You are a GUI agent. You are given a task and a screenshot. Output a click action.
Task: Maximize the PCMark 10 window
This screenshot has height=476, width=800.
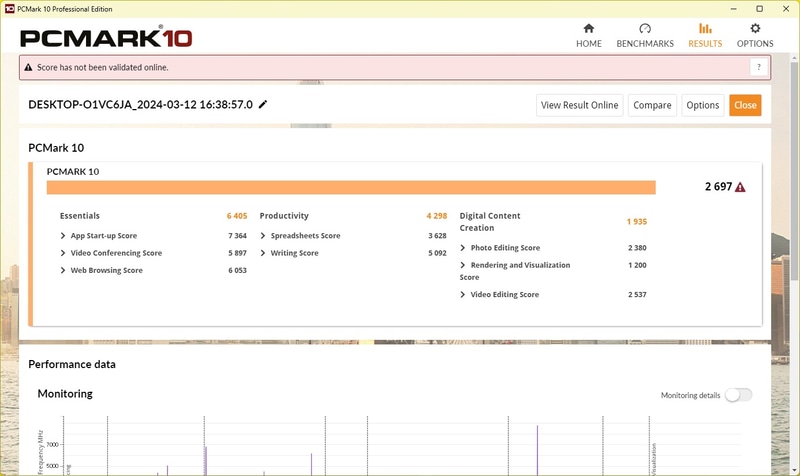(x=759, y=9)
